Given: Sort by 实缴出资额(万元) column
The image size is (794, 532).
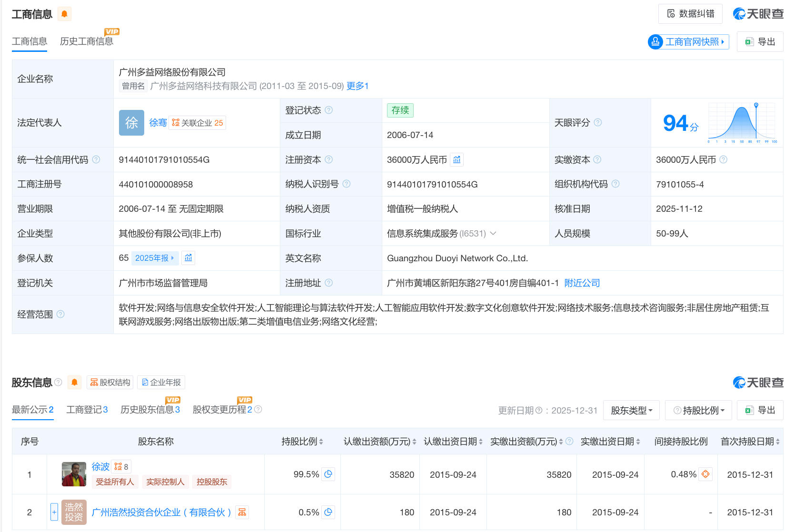Looking at the screenshot, I should coord(561,442).
